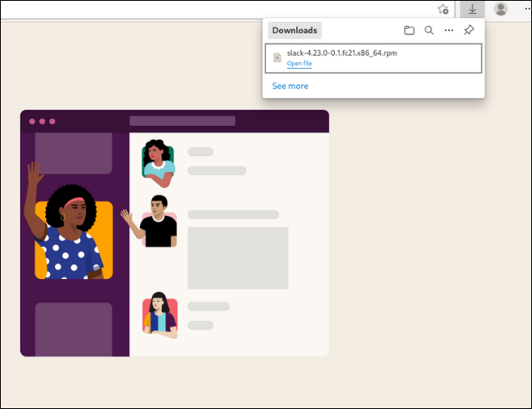This screenshot has height=409, width=532.
Task: Click the add to favorites star icon
Action: [443, 9]
